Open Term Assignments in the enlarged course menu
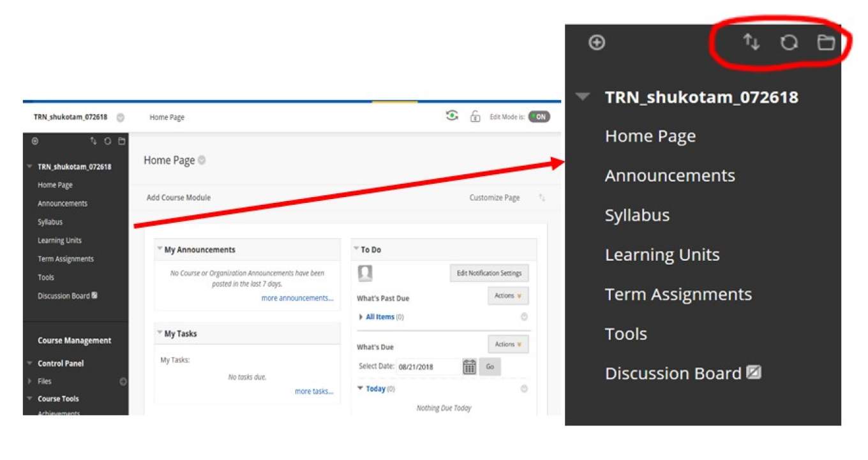Screen dimensions: 868x460 (x=678, y=294)
